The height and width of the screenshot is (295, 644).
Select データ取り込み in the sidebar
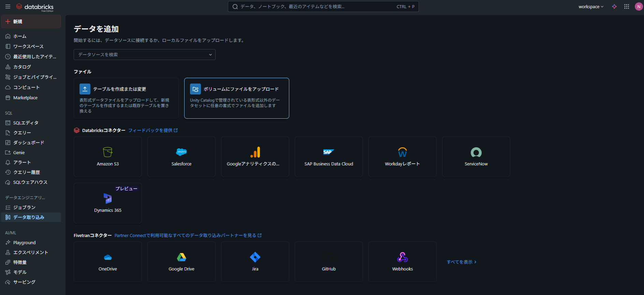[x=31, y=217]
